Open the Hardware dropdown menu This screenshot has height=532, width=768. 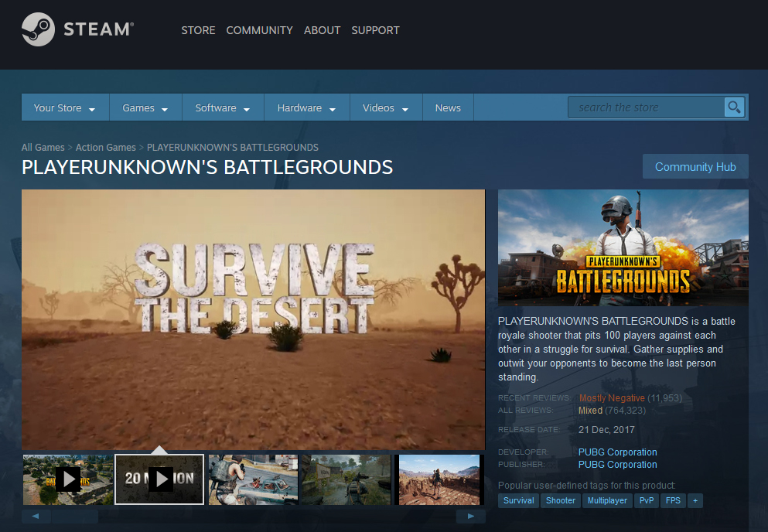click(x=306, y=107)
